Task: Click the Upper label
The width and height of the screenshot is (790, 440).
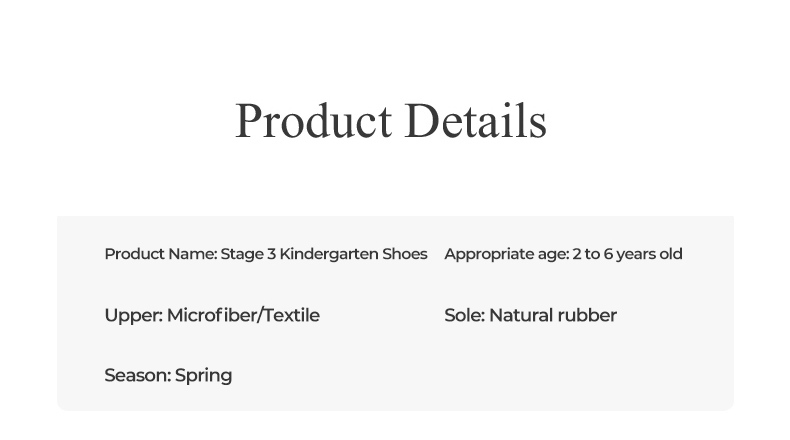Action: pos(133,315)
